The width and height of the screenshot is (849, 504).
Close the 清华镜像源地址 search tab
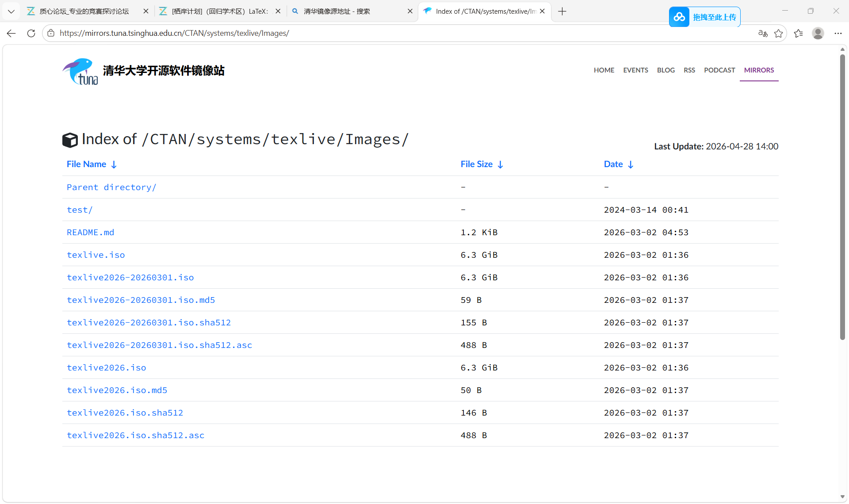point(410,11)
